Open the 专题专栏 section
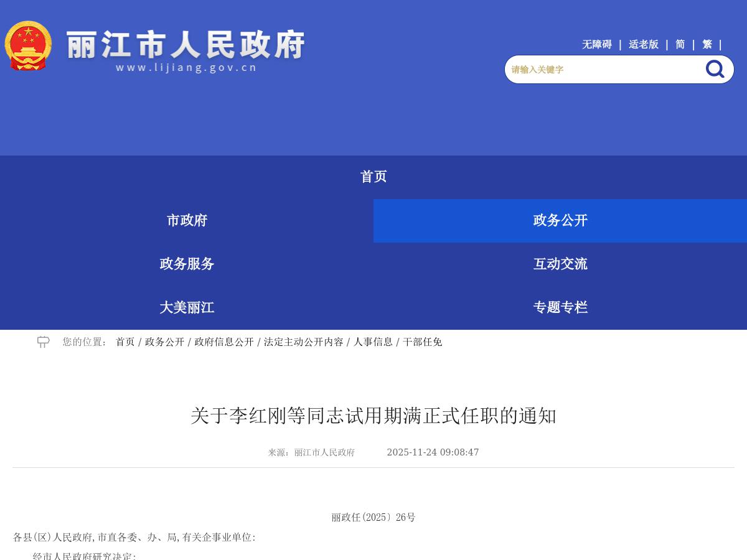 560,307
